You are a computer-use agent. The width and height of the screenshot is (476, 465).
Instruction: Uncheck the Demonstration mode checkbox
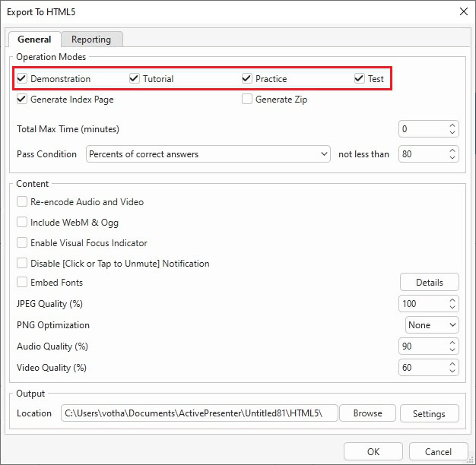point(22,79)
